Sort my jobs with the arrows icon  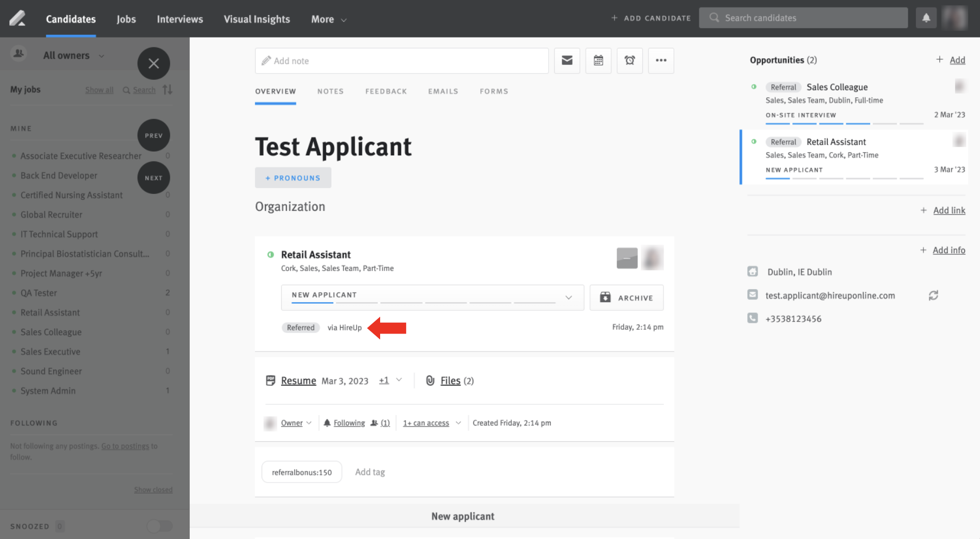coord(168,89)
